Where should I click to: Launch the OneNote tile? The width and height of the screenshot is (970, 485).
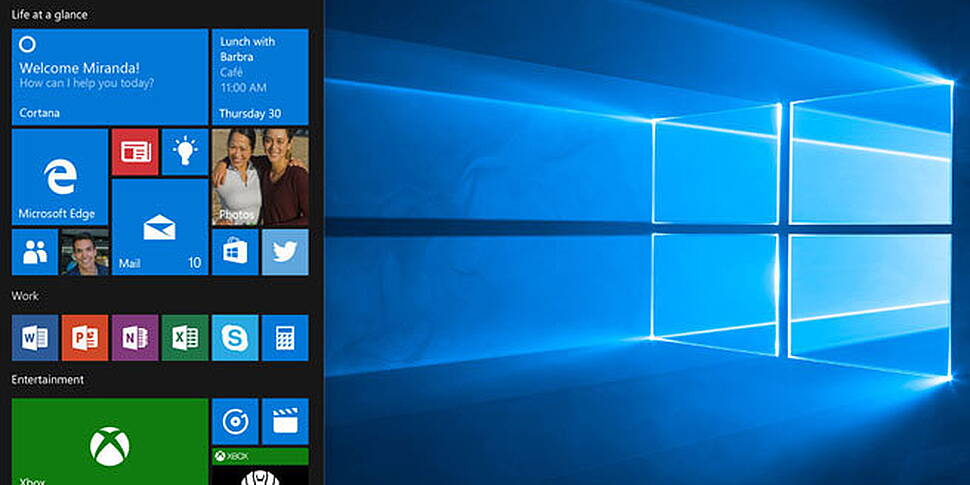tap(135, 338)
